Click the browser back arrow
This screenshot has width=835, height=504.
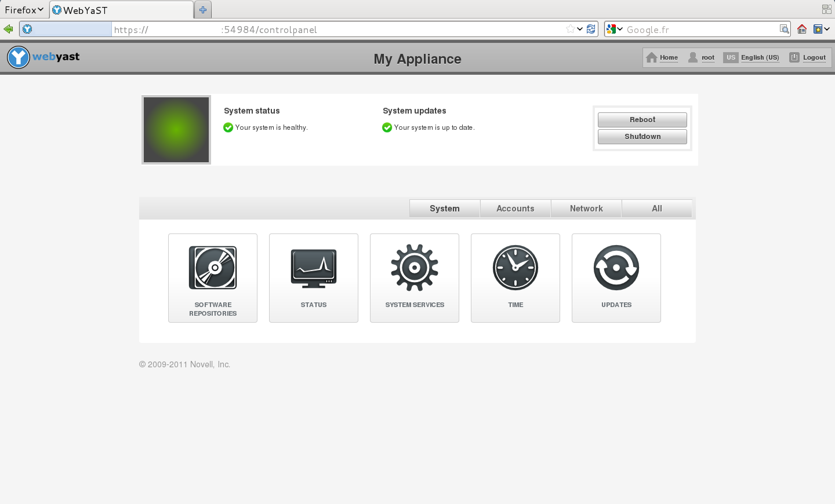(x=8, y=29)
